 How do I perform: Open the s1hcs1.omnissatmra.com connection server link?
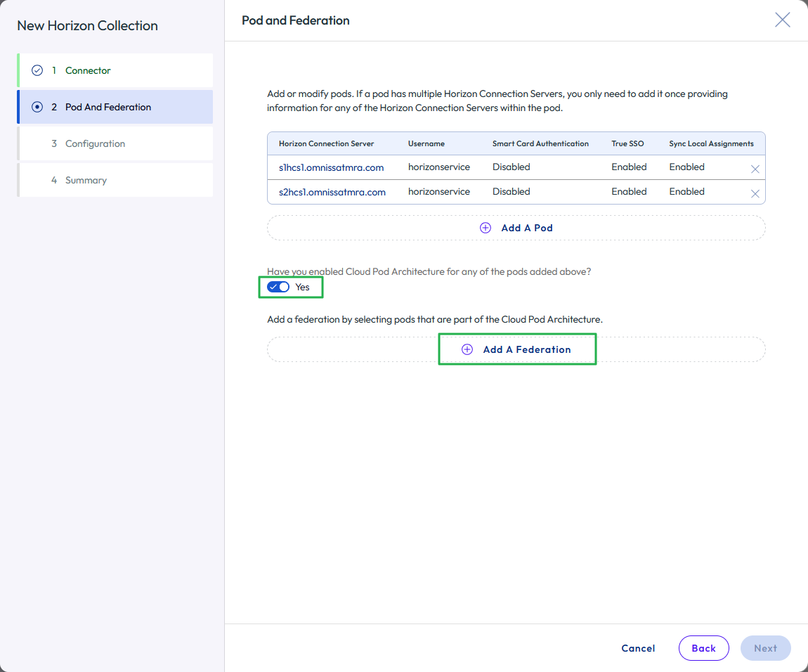coord(331,167)
